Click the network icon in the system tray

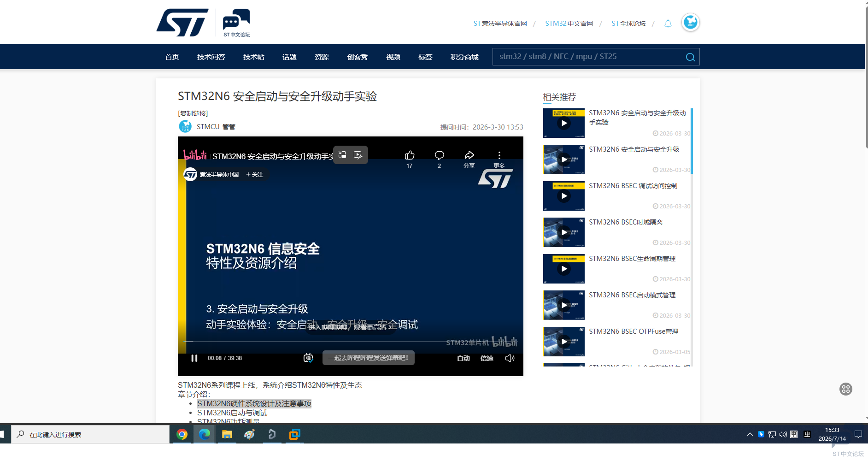(x=772, y=434)
